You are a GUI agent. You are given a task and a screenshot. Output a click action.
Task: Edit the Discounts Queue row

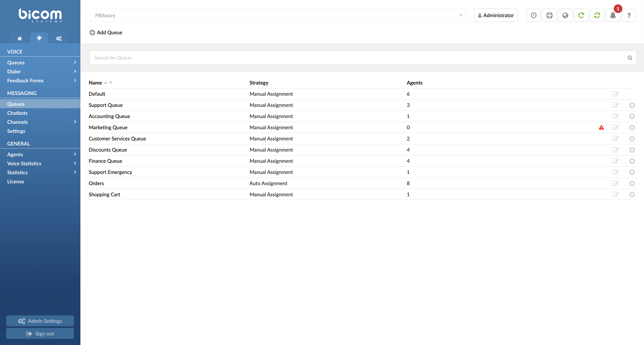click(616, 150)
